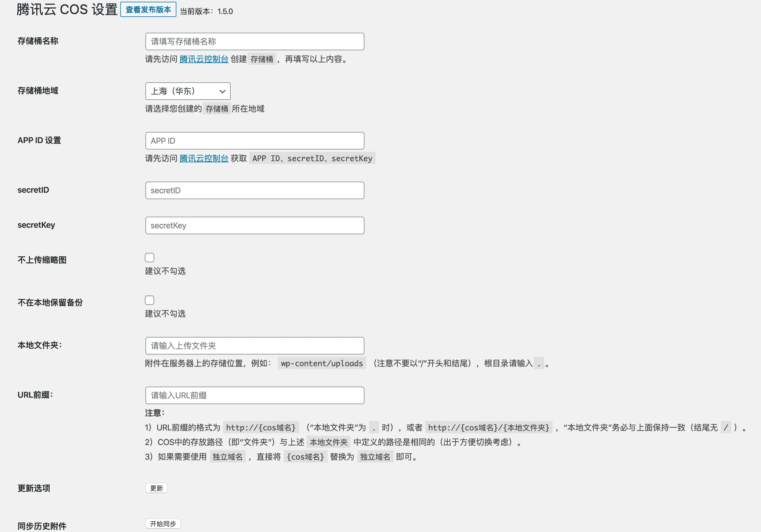Viewport: 761px width, 532px height.
Task: Enable the 不上传缩略图 checkbox
Action: [150, 258]
